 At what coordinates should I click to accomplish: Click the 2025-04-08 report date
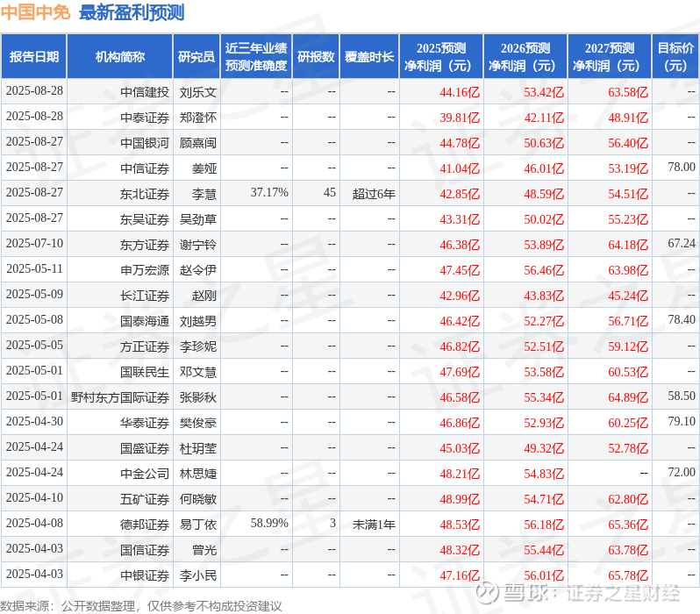[34, 524]
